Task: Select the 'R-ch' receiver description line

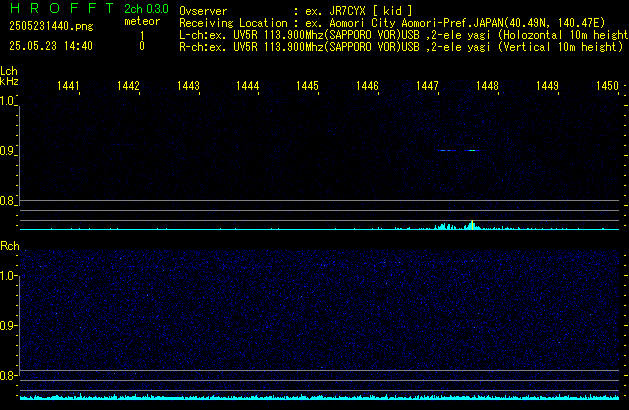Action: click(401, 47)
